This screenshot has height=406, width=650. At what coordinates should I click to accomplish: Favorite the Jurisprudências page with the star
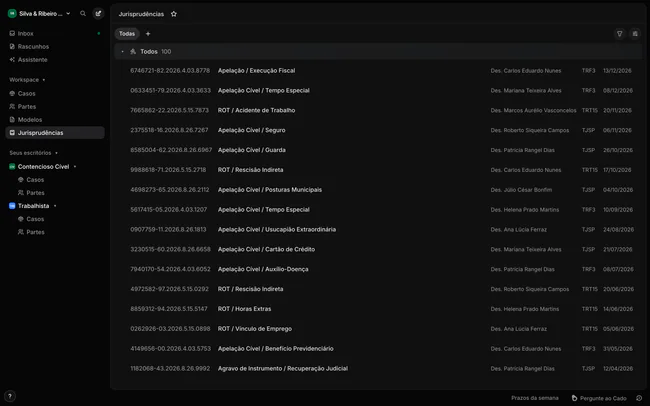click(174, 14)
